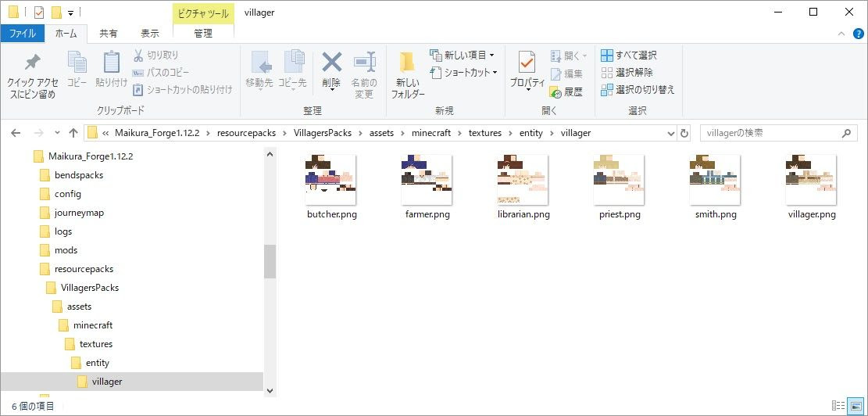This screenshot has height=416, width=868.
Task: Open the Quick Access Toolbar customize arrow
Action: [70, 13]
